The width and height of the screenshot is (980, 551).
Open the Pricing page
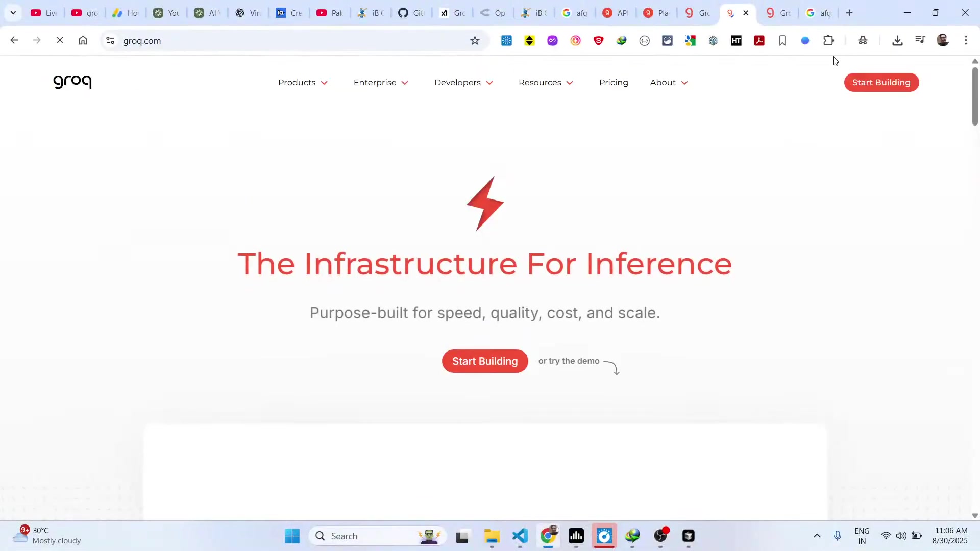(614, 82)
